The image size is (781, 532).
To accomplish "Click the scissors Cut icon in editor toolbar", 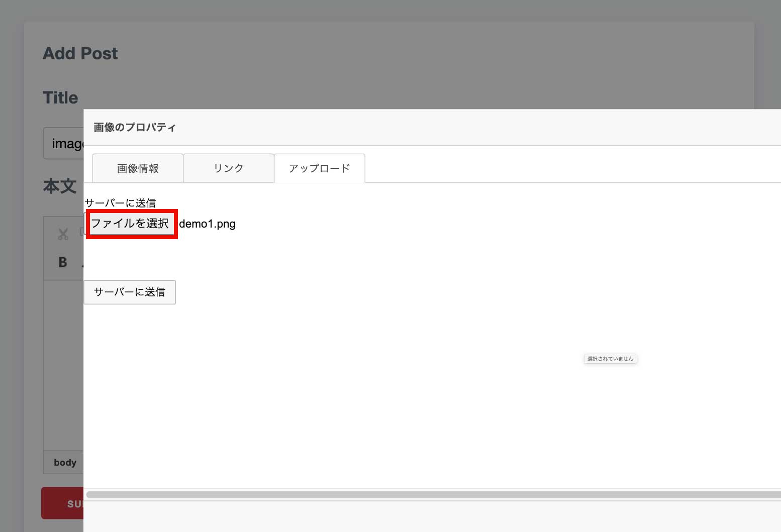I will pyautogui.click(x=63, y=234).
